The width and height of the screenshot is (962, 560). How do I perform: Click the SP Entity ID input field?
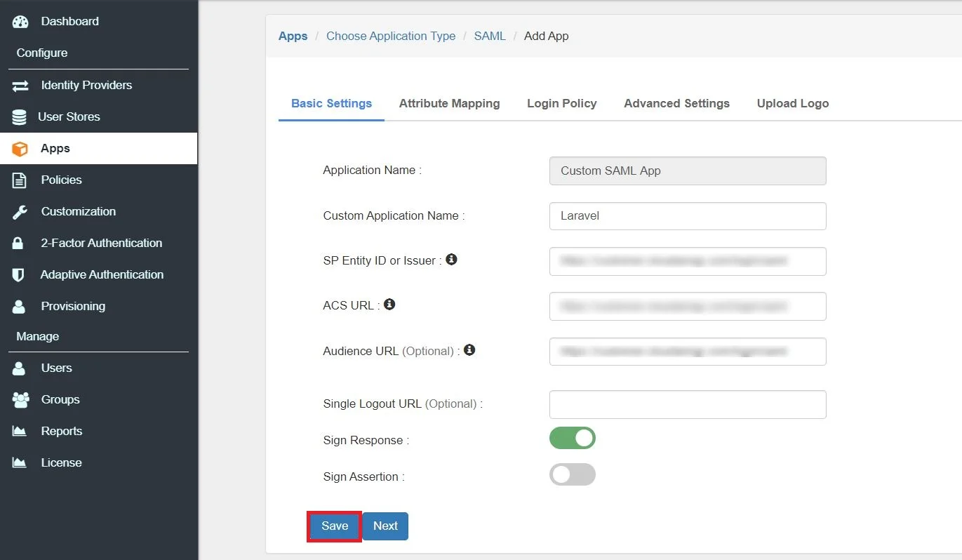point(688,261)
